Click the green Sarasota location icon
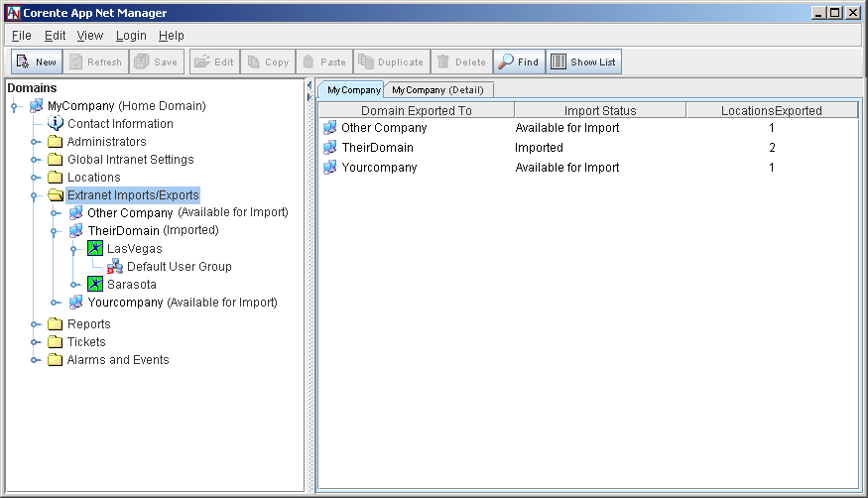Image resolution: width=868 pixels, height=498 pixels. (x=95, y=284)
